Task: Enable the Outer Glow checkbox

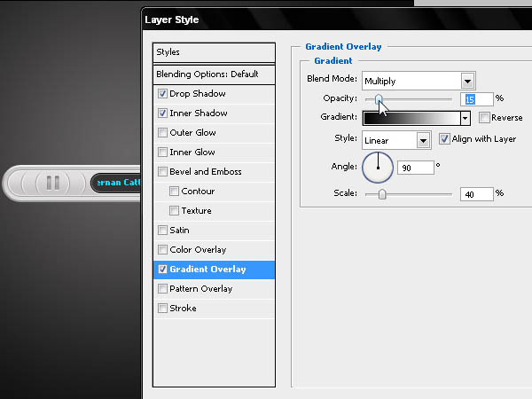Action: tap(162, 133)
